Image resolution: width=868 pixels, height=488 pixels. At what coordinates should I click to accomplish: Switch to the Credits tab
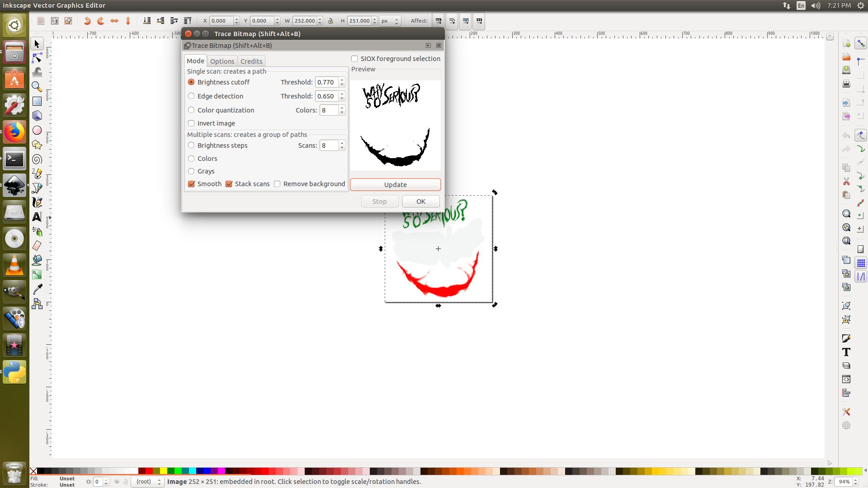[x=251, y=61]
